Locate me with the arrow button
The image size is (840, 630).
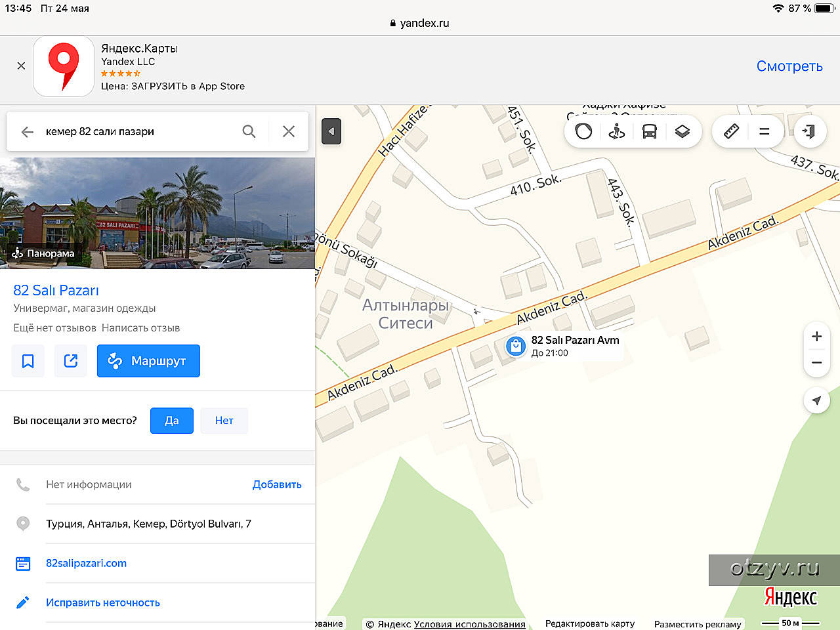tap(817, 400)
